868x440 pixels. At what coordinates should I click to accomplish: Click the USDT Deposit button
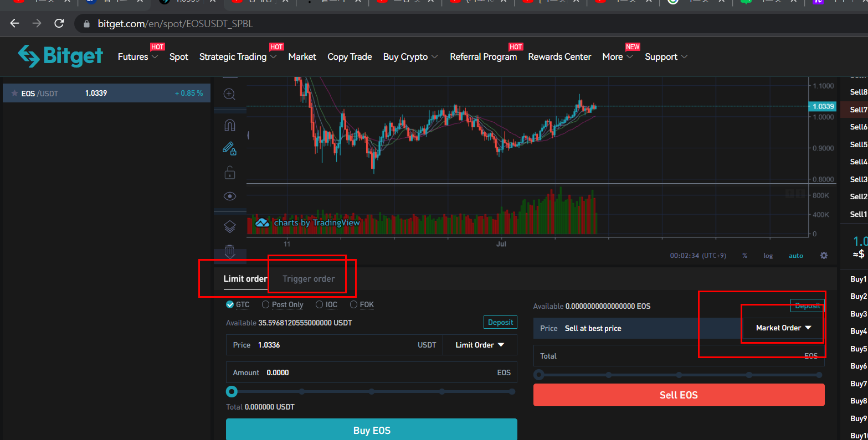(x=500, y=322)
